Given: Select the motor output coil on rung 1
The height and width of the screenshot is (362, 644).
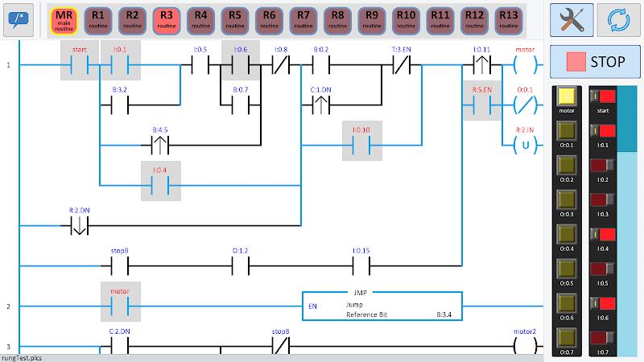Looking at the screenshot, I should click(526, 65).
